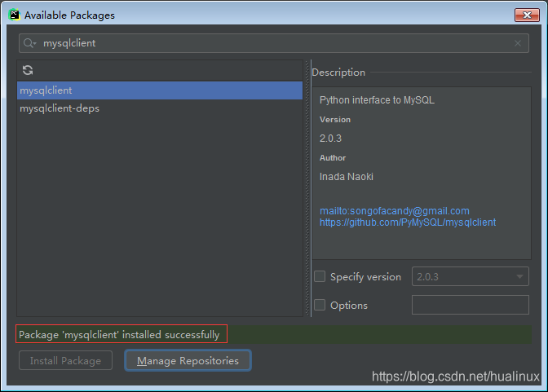The image size is (548, 392).
Task: Close the Available Packages dialog
Action: pos(527,15)
